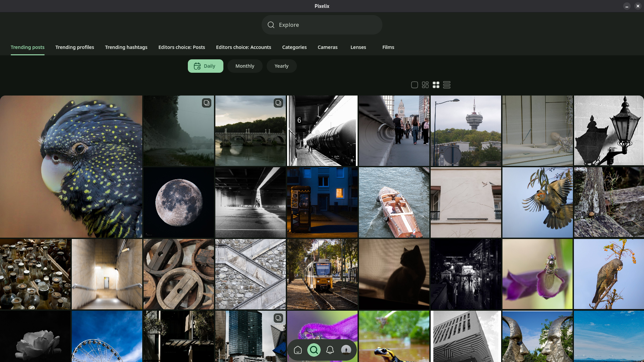
Task: Open the full moon photo
Action: pos(179,202)
